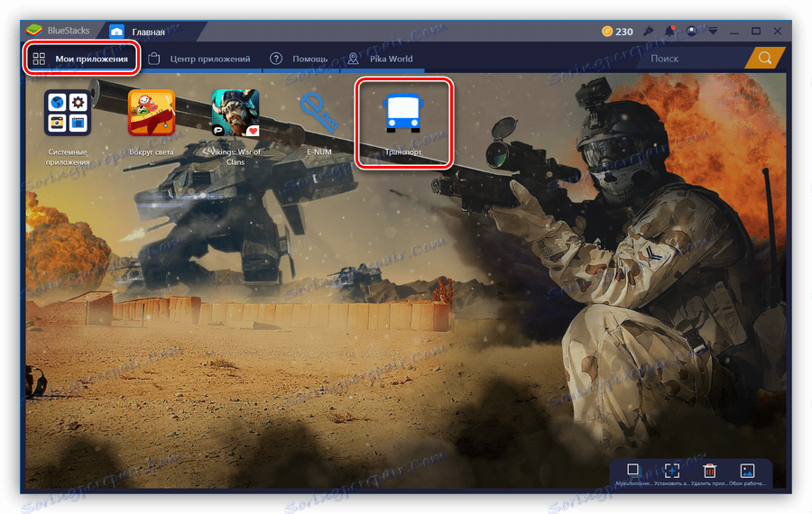Open the Pika World tab
Image resolution: width=812 pixels, height=514 pixels.
[382, 59]
